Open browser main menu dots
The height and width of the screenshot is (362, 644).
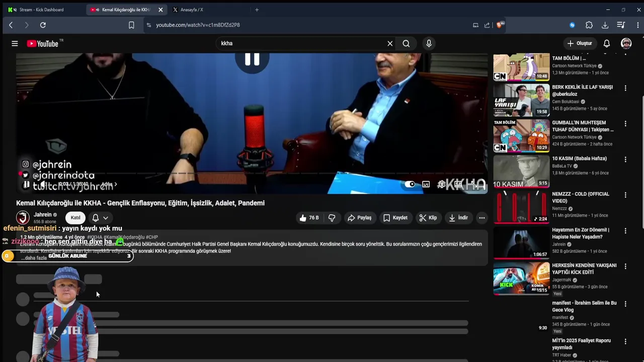(637, 25)
